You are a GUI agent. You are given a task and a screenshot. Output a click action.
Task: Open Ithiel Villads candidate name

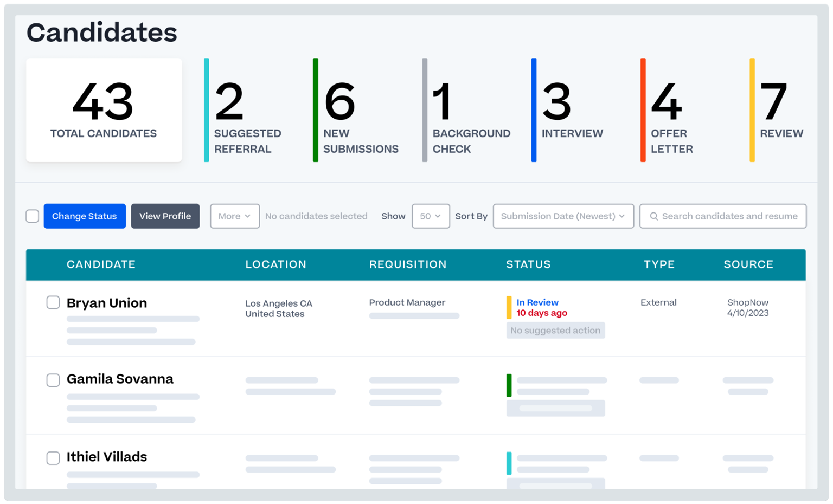pyautogui.click(x=107, y=457)
